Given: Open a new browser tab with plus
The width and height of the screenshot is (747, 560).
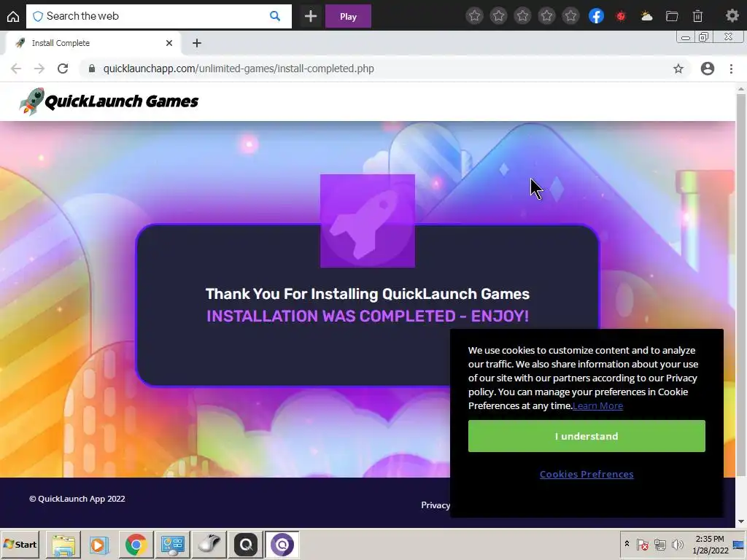Looking at the screenshot, I should [x=197, y=43].
